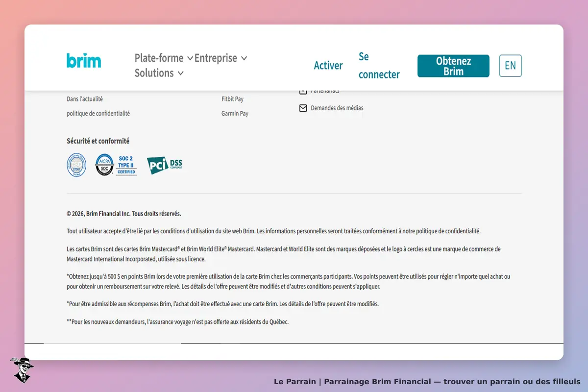
Task: Open politique de confidentialité footer link
Action: (98, 113)
